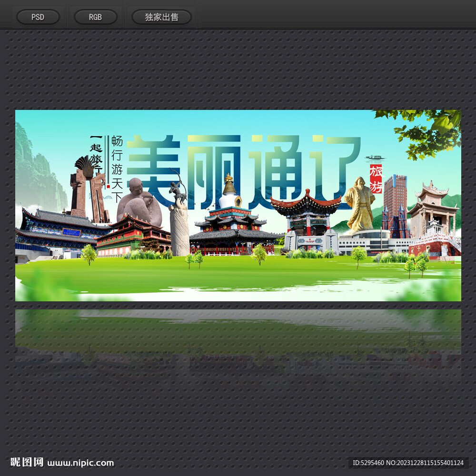Click the red 旅游 seal label
Screen dimensions: 476x476
tap(376, 179)
